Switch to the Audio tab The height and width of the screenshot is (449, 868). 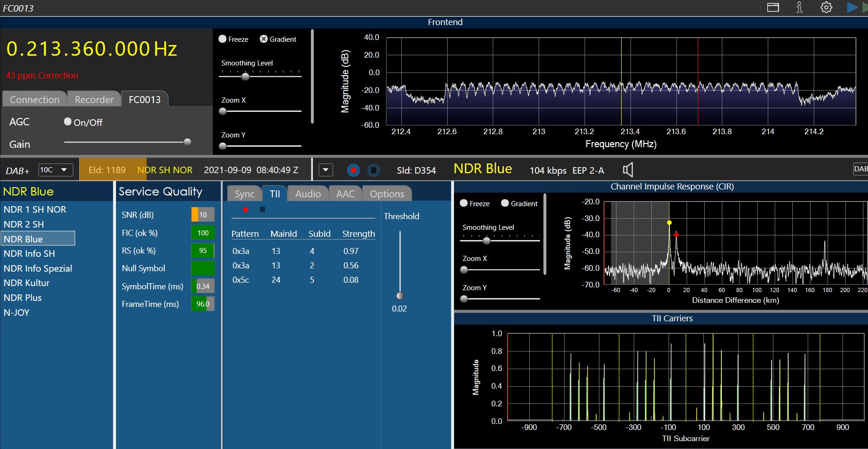tap(308, 194)
